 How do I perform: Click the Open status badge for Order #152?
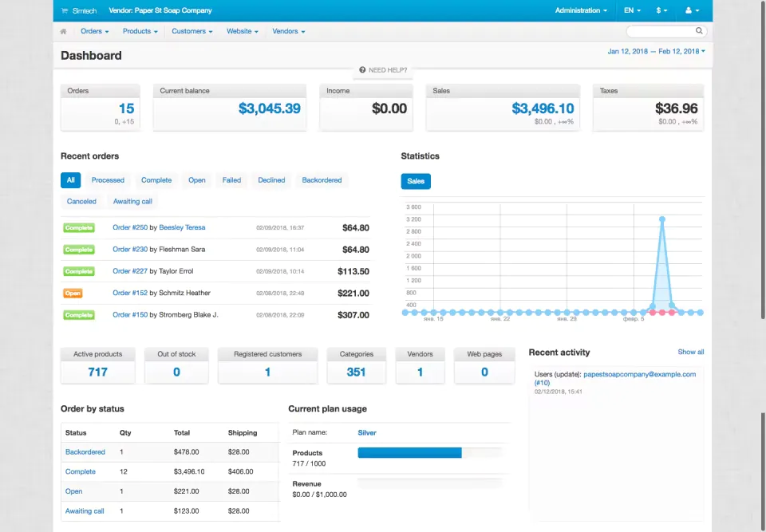pos(73,293)
